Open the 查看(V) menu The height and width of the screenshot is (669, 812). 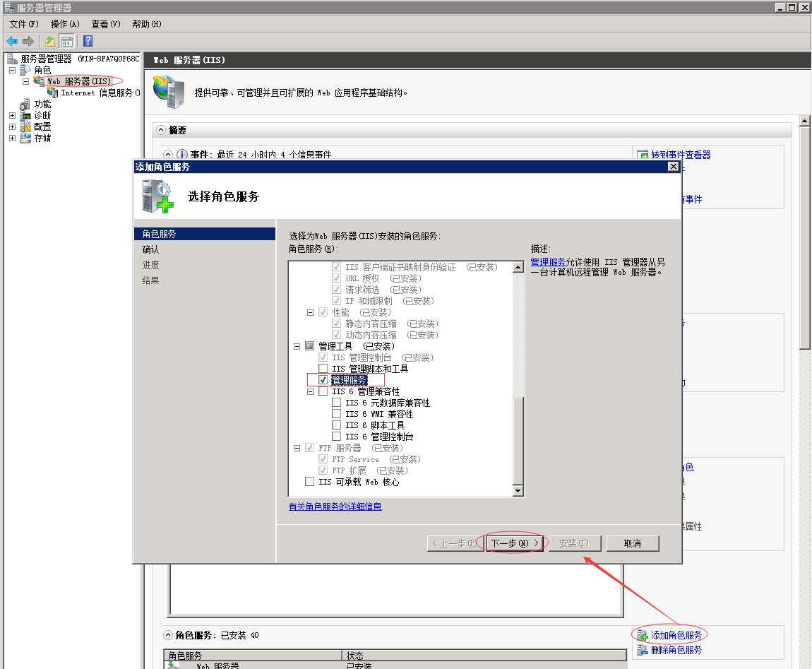coord(106,24)
